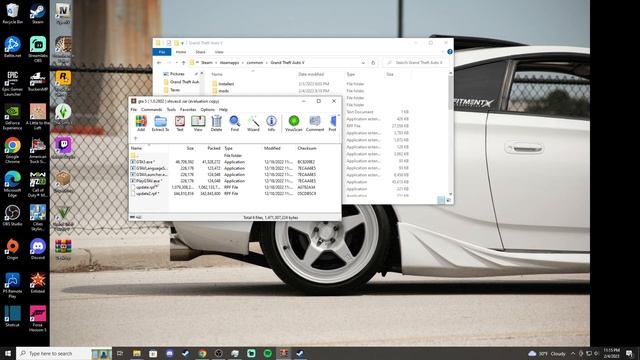
Task: Open the Forza Horizon 5 desktop shortcut
Action: pyautogui.click(x=38, y=319)
